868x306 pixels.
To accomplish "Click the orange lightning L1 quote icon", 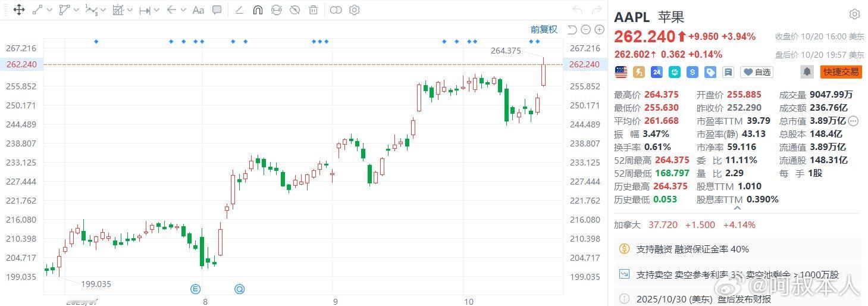I will (x=639, y=72).
